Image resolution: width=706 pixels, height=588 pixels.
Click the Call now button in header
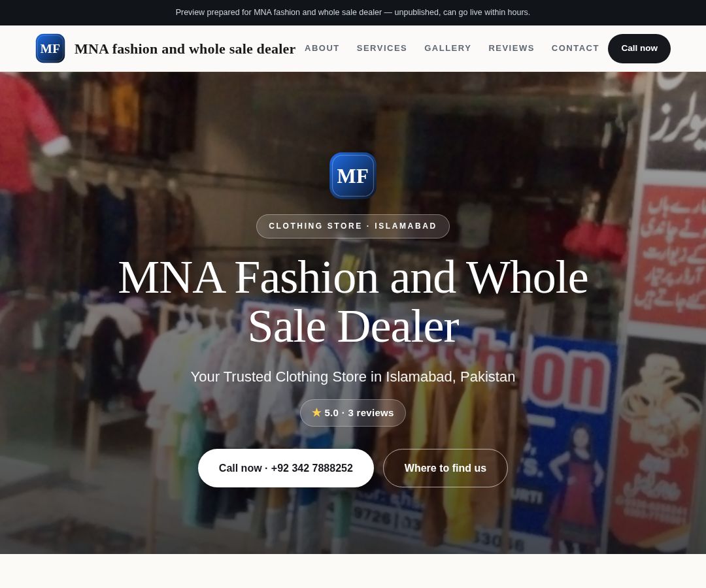click(x=639, y=48)
